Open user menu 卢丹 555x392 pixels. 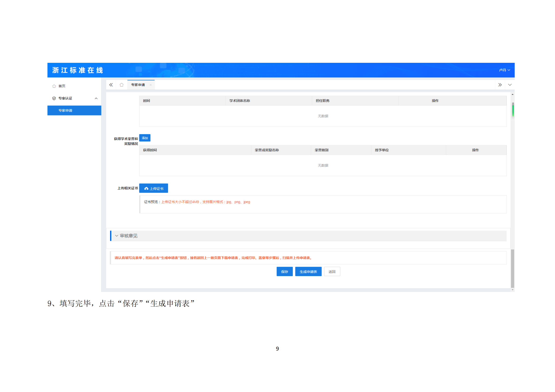(x=504, y=70)
